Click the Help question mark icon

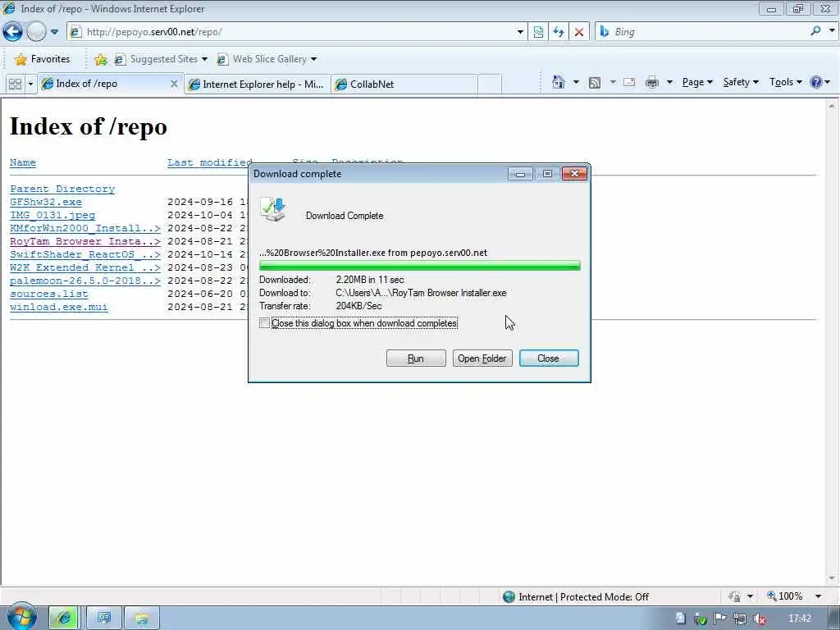[x=816, y=83]
